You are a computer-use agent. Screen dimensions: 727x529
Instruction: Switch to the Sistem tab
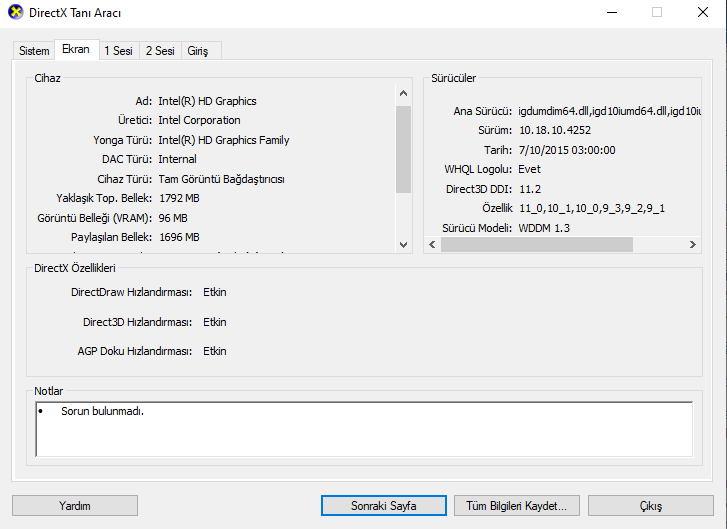click(34, 51)
